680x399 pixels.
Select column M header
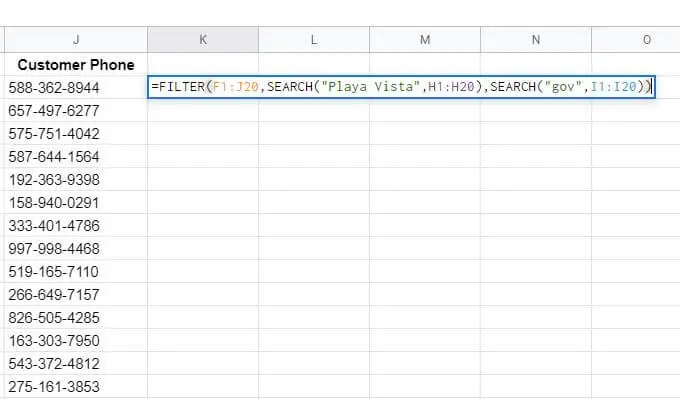(425, 40)
